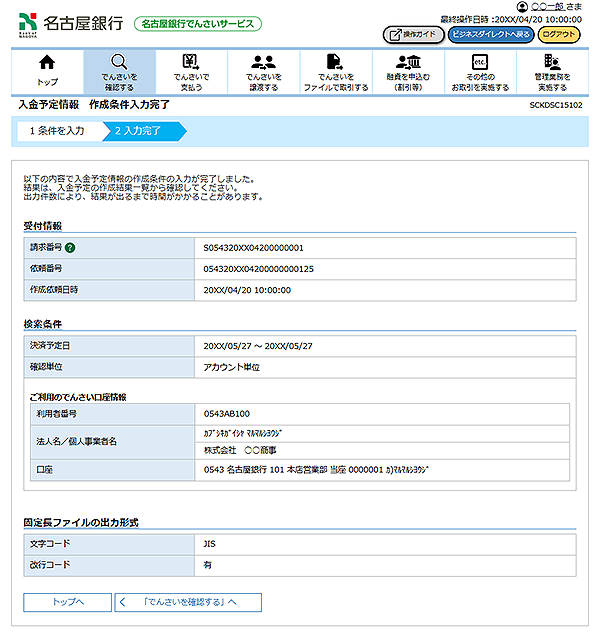Click the 請求番号 value S054320XX04200000001

point(253,248)
